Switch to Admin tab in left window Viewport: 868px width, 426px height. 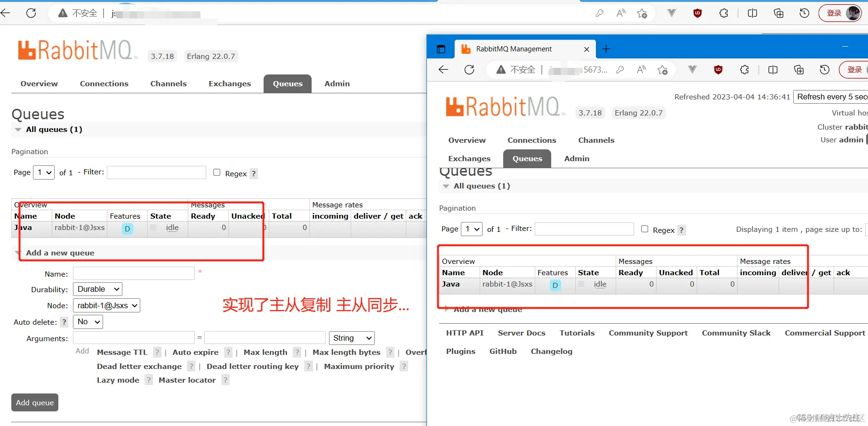(x=337, y=83)
